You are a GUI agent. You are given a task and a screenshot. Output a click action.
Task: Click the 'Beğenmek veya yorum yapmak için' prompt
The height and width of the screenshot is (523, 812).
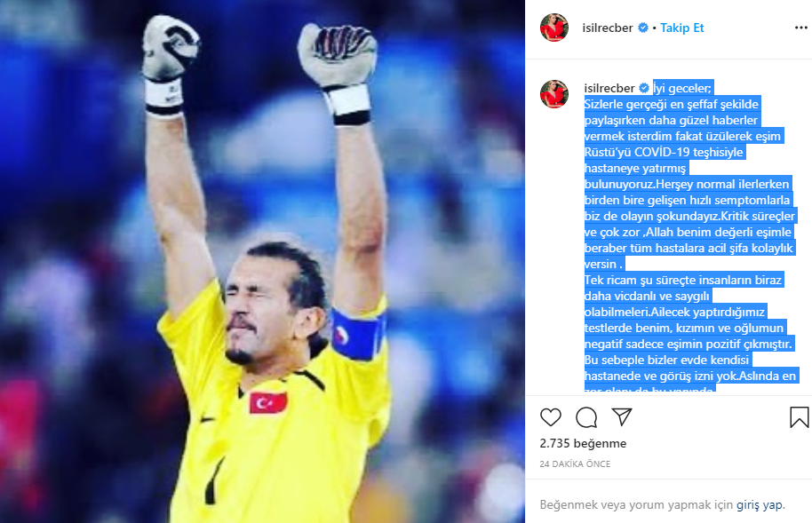click(636, 504)
